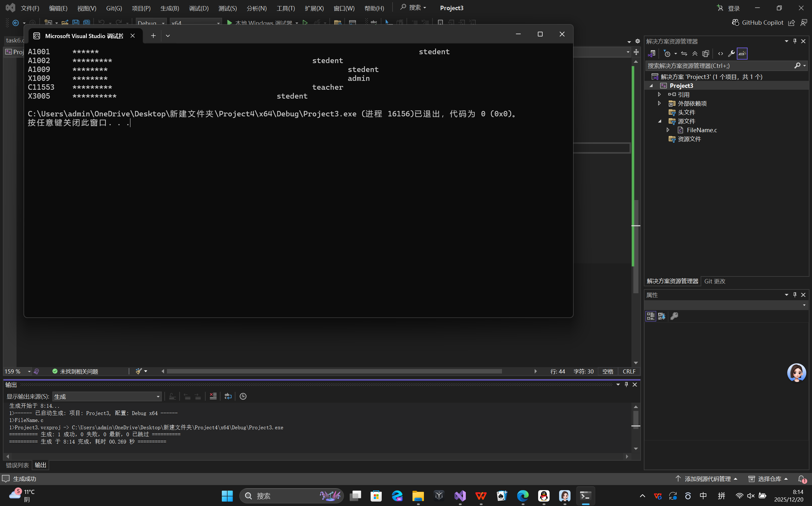Click View Code icon in Solution Explorer

[x=720, y=54]
